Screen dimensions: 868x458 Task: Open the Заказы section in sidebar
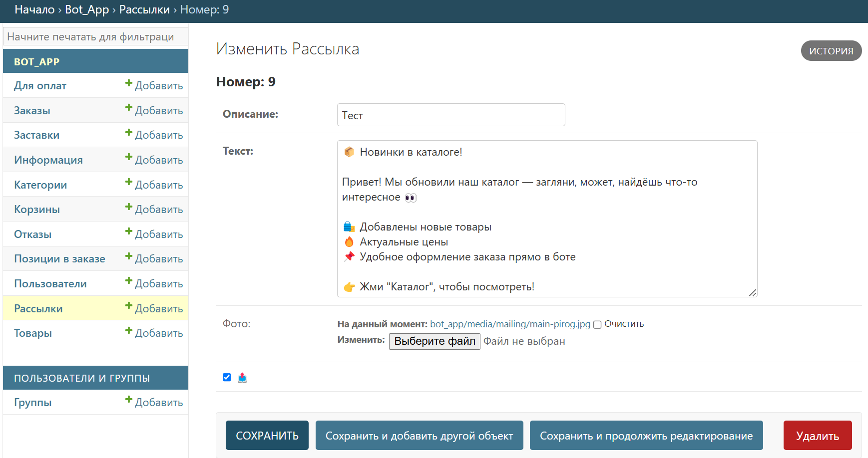32,111
